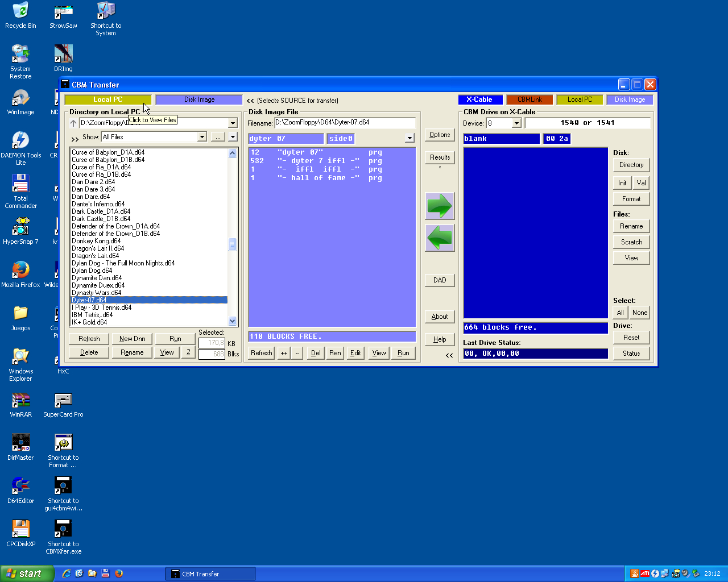Click the Help button

click(x=440, y=339)
